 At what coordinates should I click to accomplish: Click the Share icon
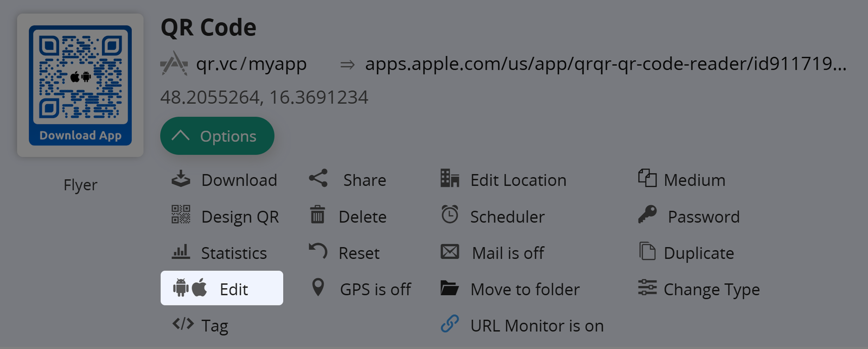318,179
